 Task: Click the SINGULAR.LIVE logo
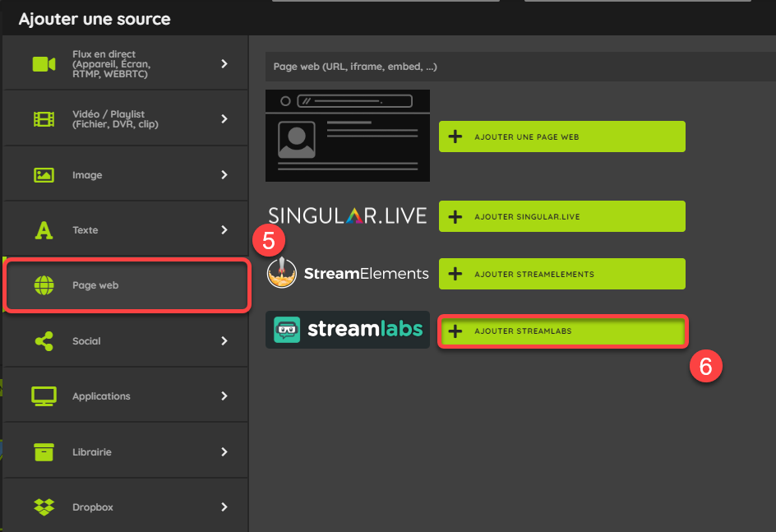348,215
